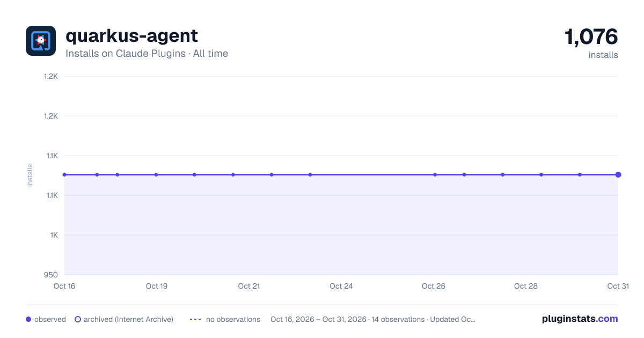Click the 1,076 install count
This screenshot has height=338, width=644.
click(591, 36)
